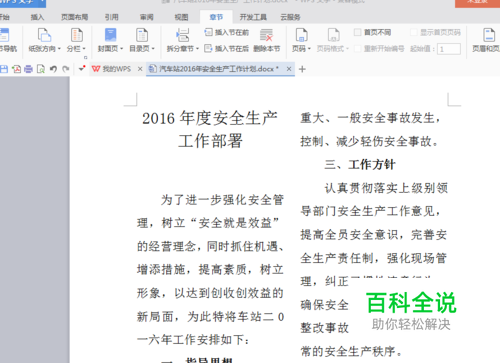This screenshot has width=500, height=363.
Task: Switch to the 云服务 ribbon tab
Action: click(290, 17)
